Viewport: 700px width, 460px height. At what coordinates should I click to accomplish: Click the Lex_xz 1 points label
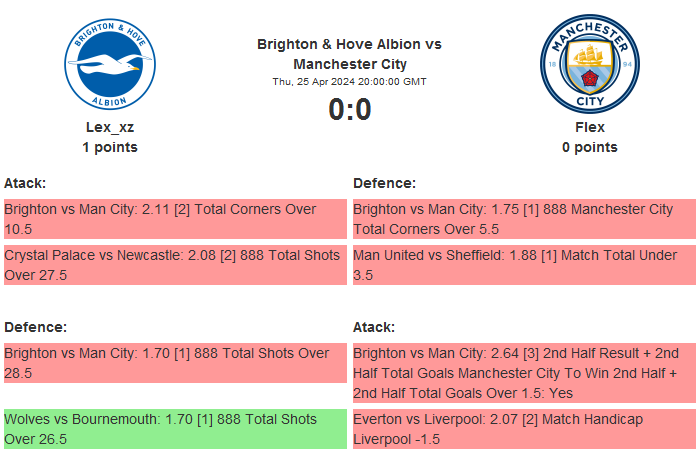click(110, 147)
